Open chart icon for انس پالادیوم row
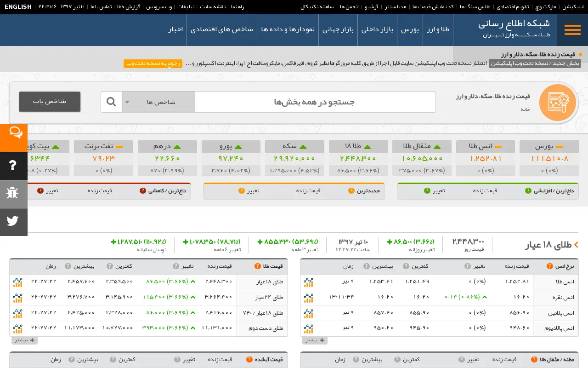 308,329
